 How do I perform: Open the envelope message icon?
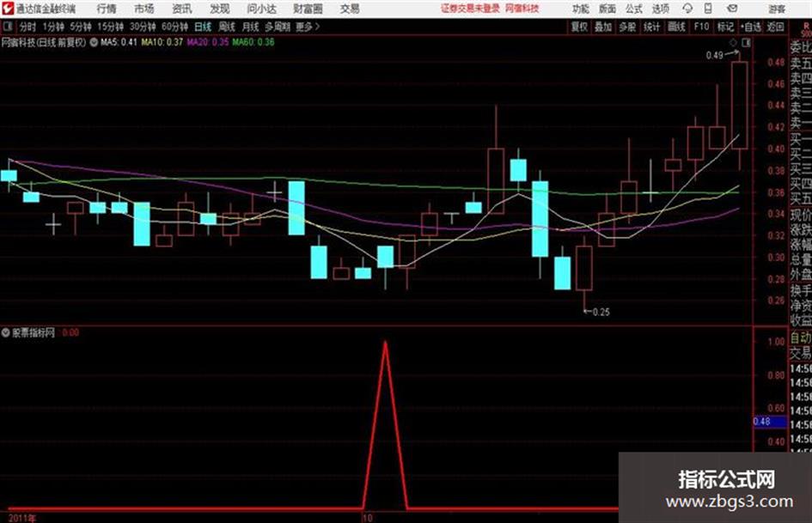pyautogui.click(x=732, y=9)
